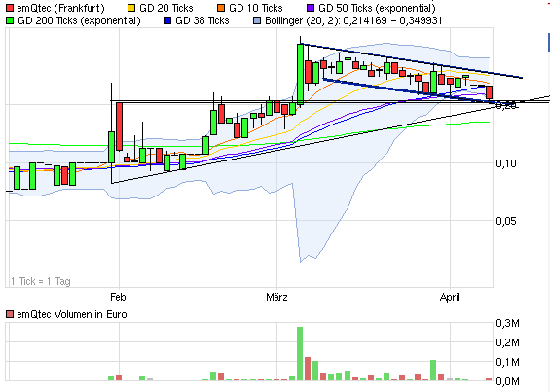Click the blue GD 38 Ticks swatch

tap(167, 20)
